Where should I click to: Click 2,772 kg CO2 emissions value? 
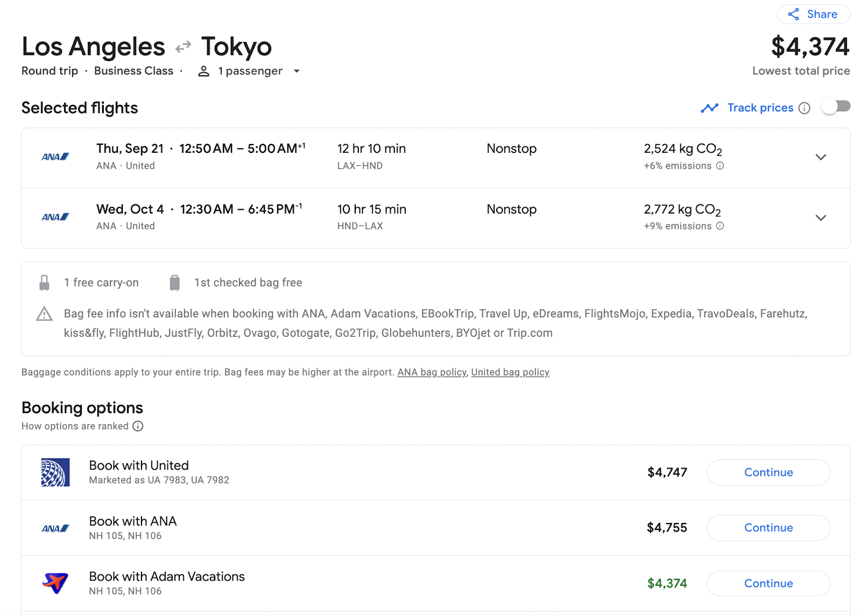pyautogui.click(x=682, y=210)
